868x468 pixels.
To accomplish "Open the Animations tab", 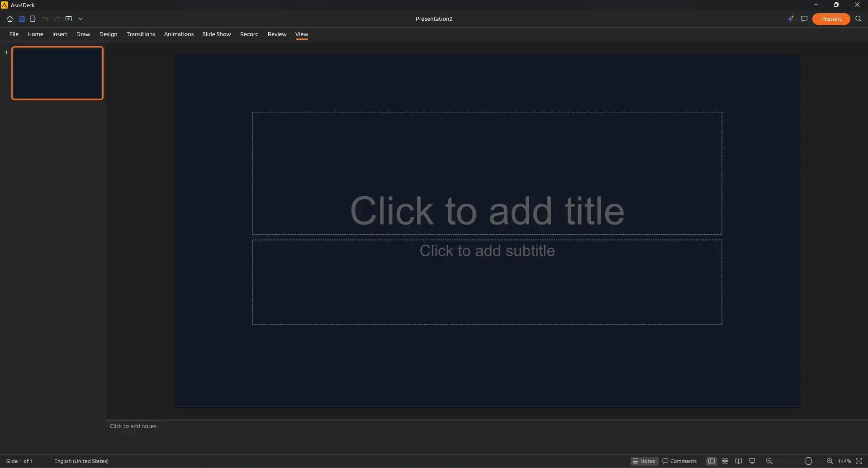I will [x=179, y=34].
